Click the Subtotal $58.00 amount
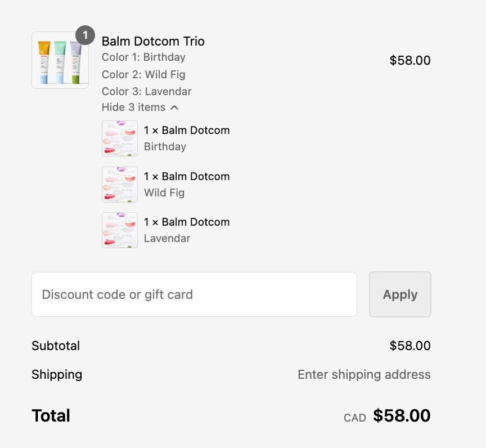Image resolution: width=486 pixels, height=448 pixels. point(410,346)
